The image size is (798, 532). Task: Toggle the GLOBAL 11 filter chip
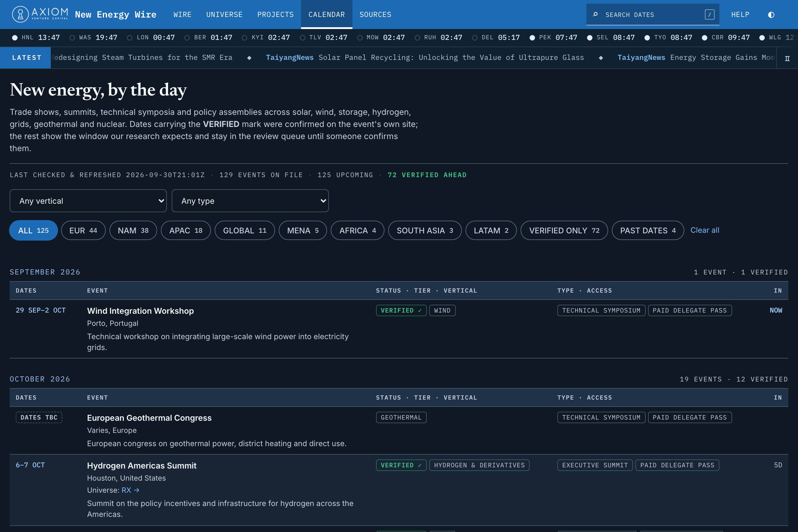point(245,230)
